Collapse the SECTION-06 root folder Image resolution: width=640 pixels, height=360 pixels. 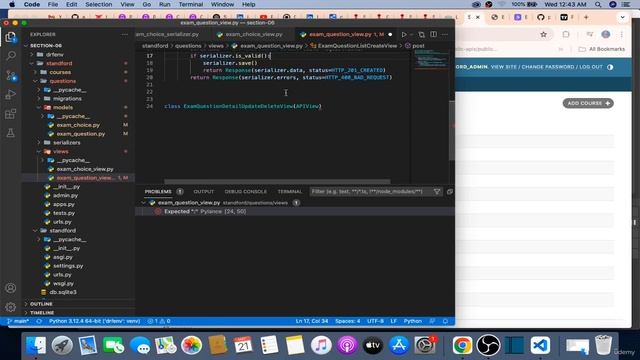[x=45, y=46]
